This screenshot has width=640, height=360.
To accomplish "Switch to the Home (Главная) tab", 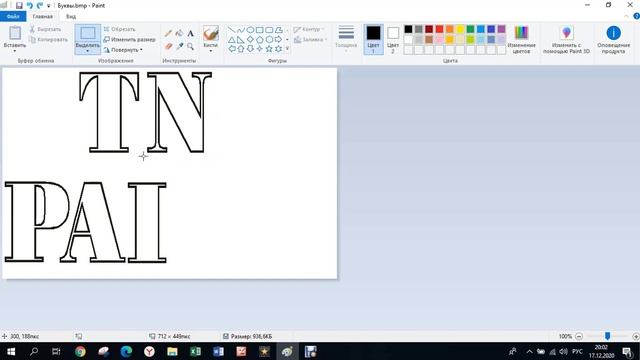I will 43,16.
